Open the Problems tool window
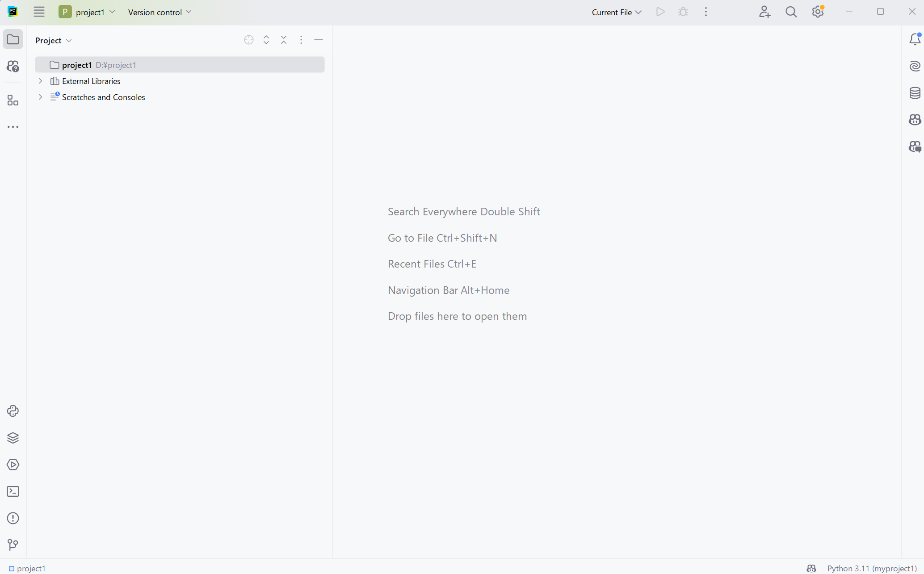The width and height of the screenshot is (924, 574). 13,518
